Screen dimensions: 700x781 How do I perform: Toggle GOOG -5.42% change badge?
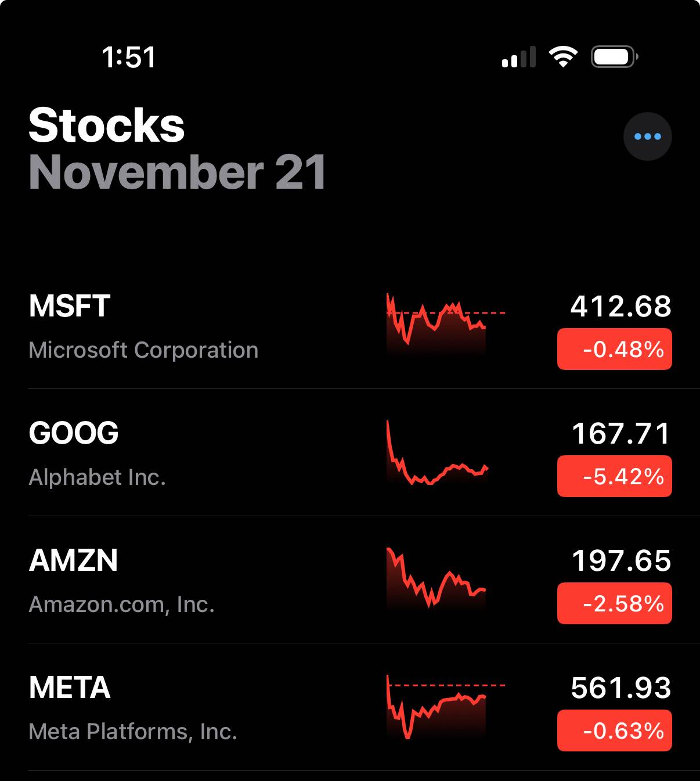pos(615,476)
